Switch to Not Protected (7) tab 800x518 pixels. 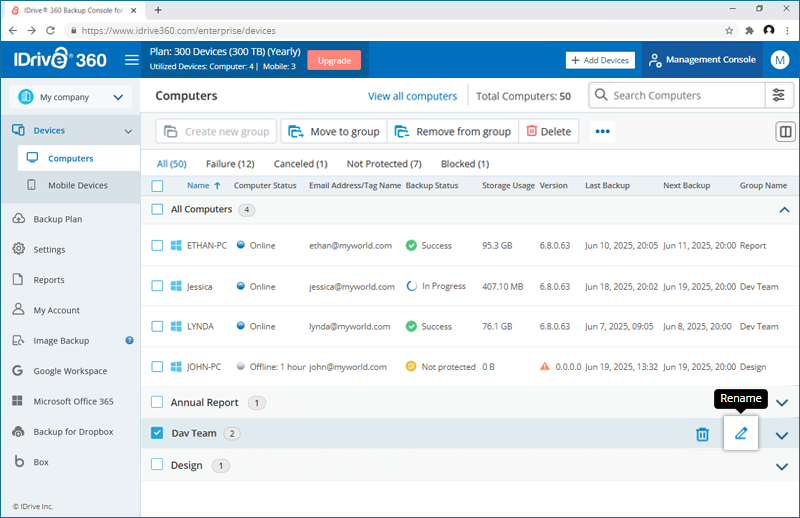384,164
